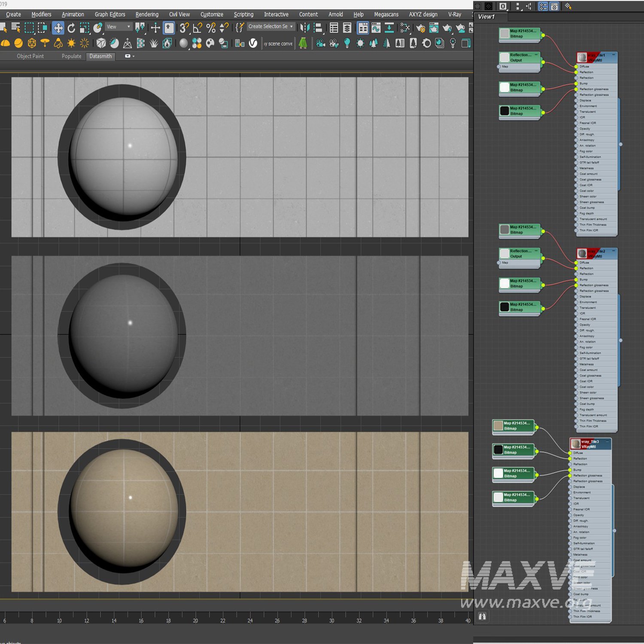Viewport: 644px width, 644px height.
Task: Click the black bitmap swatch feeding vray_Tile1
Action: [x=504, y=111]
